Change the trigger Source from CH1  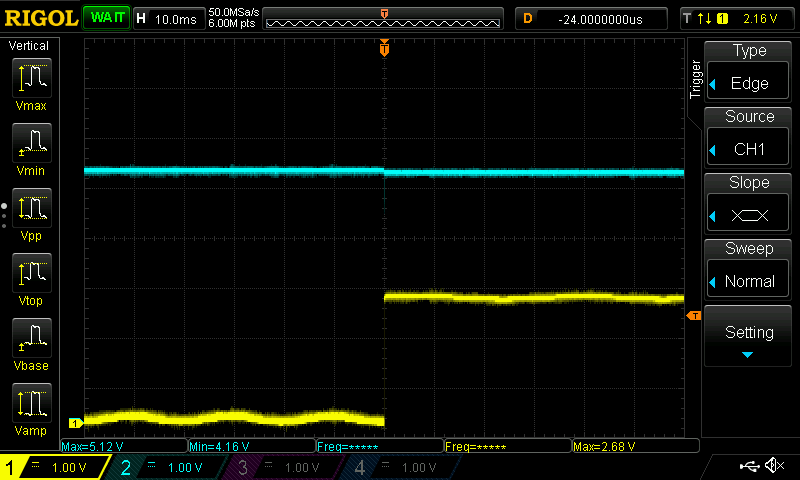tap(749, 138)
